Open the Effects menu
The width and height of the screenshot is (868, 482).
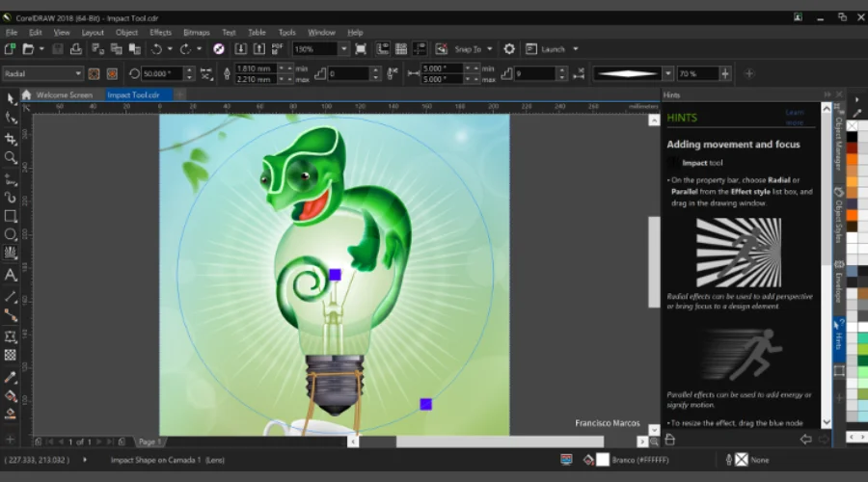coord(160,33)
